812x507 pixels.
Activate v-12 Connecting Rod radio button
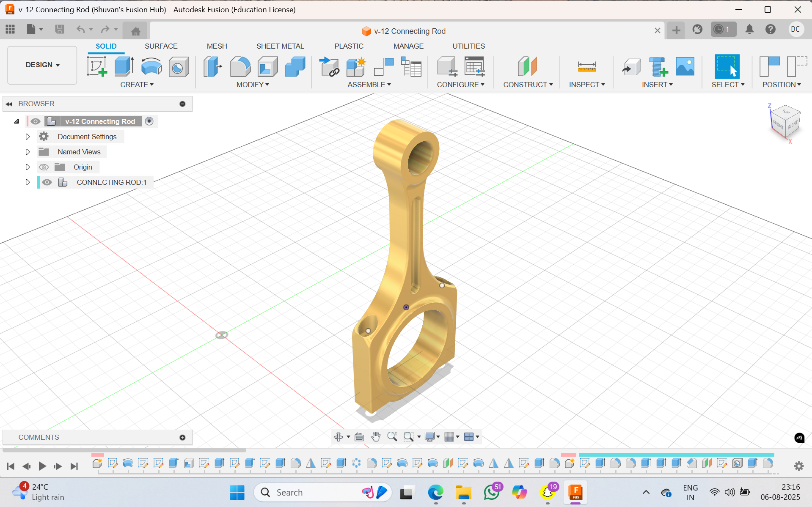[149, 121]
